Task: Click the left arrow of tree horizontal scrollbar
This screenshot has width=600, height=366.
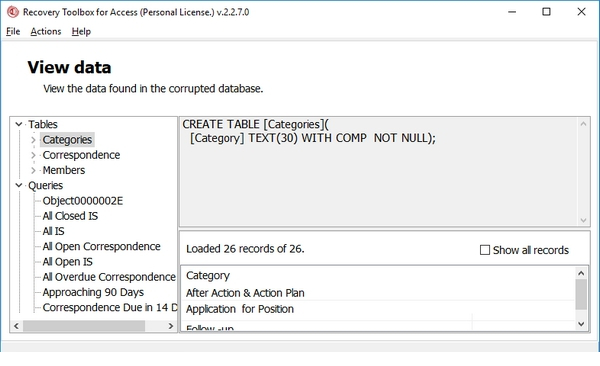Action: coord(16,326)
